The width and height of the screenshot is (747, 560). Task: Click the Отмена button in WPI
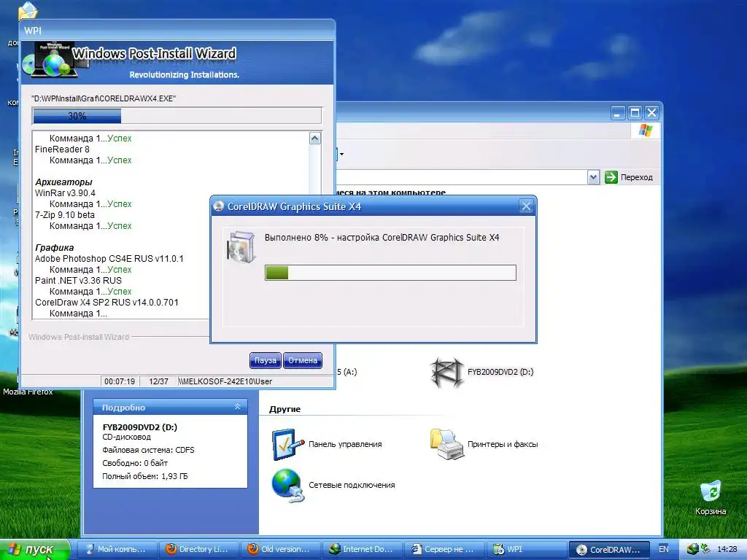pyautogui.click(x=303, y=360)
